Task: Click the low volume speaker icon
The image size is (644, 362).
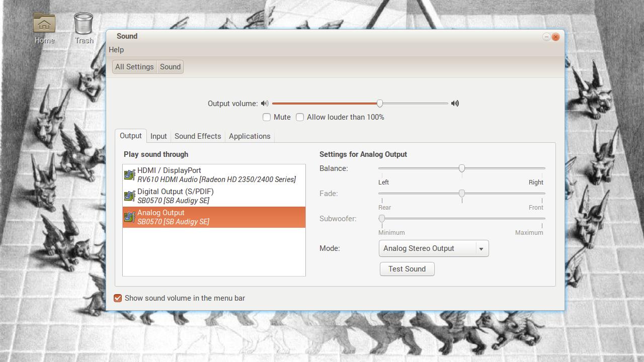Action: coord(265,104)
